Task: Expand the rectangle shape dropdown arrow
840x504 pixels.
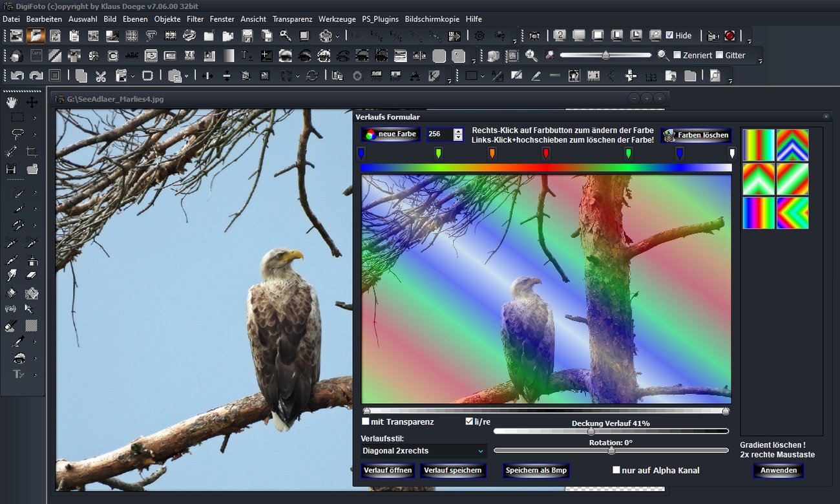Action: tap(484, 76)
